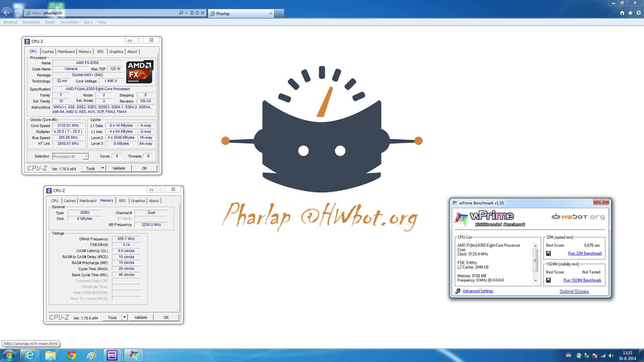Open SPD tab in AMD FX-8350 CPU-Z window
The image size is (644, 362).
coord(100,52)
